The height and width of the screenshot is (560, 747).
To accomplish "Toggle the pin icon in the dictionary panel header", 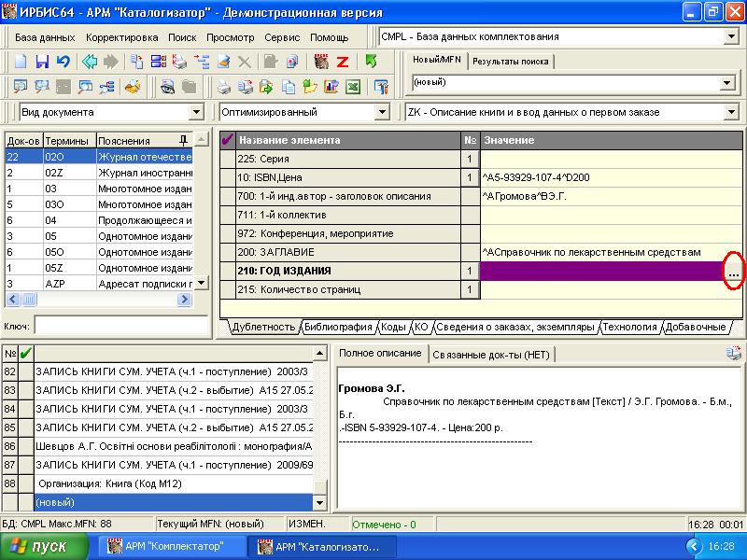I will (x=183, y=140).
